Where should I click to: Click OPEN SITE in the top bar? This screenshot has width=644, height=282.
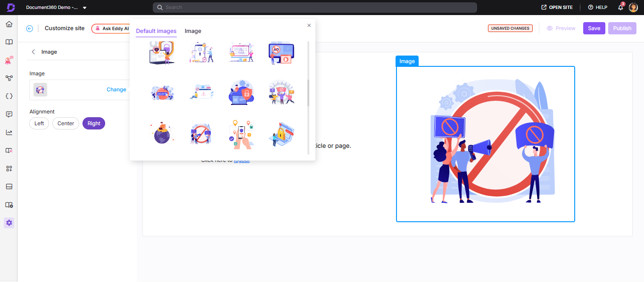tap(557, 8)
